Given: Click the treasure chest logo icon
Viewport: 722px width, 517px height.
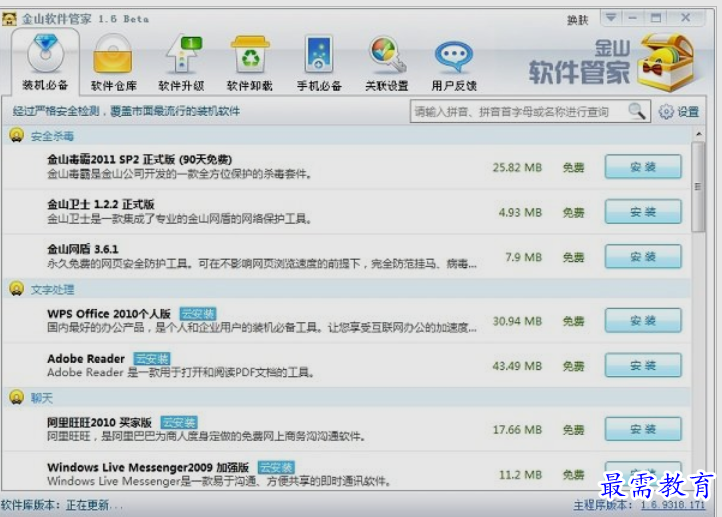Looking at the screenshot, I should click(x=666, y=61).
